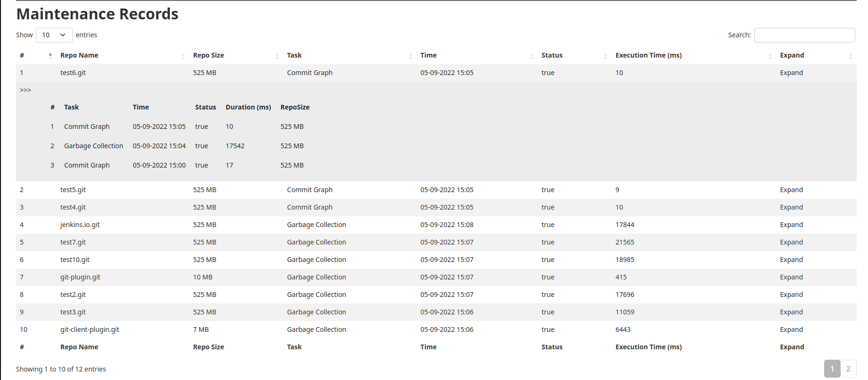868x380 pixels.
Task: Select page 1 pagination button
Action: [x=832, y=369]
